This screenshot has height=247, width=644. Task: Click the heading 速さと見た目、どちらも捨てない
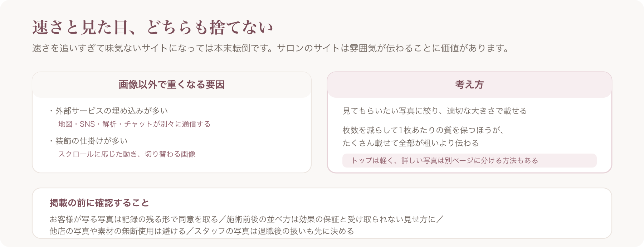tap(153, 27)
